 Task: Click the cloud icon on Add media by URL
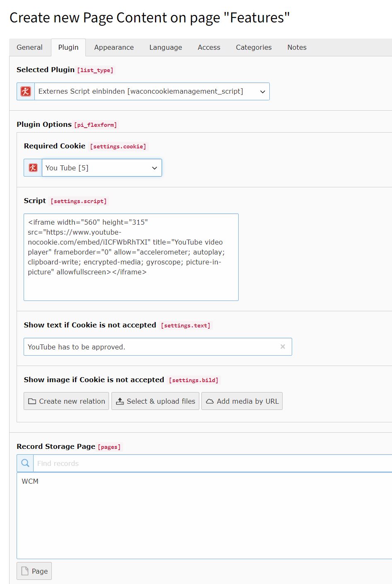click(x=211, y=401)
